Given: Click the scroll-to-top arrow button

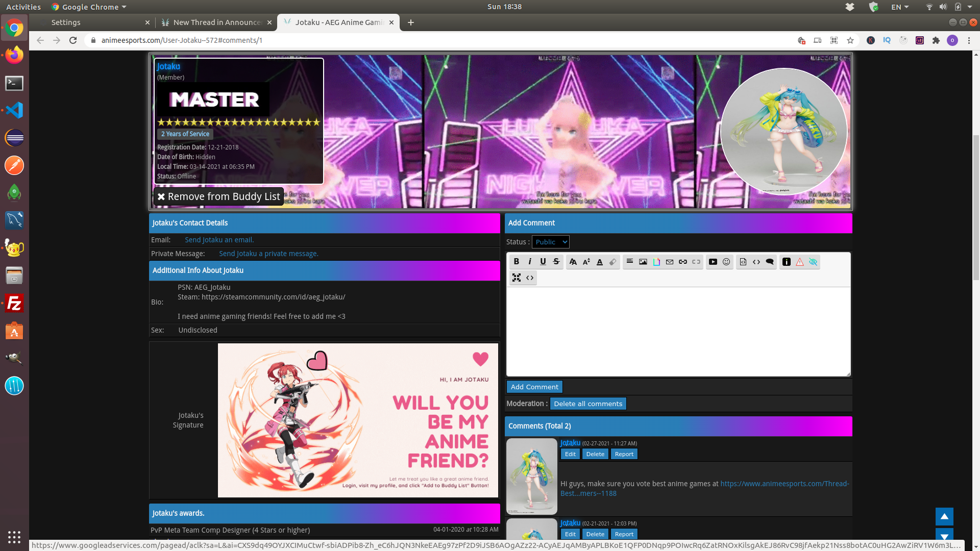Looking at the screenshot, I should point(944,516).
